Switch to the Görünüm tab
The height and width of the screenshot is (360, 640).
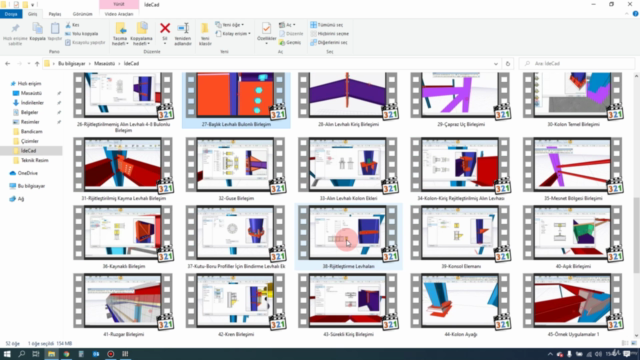coord(82,14)
